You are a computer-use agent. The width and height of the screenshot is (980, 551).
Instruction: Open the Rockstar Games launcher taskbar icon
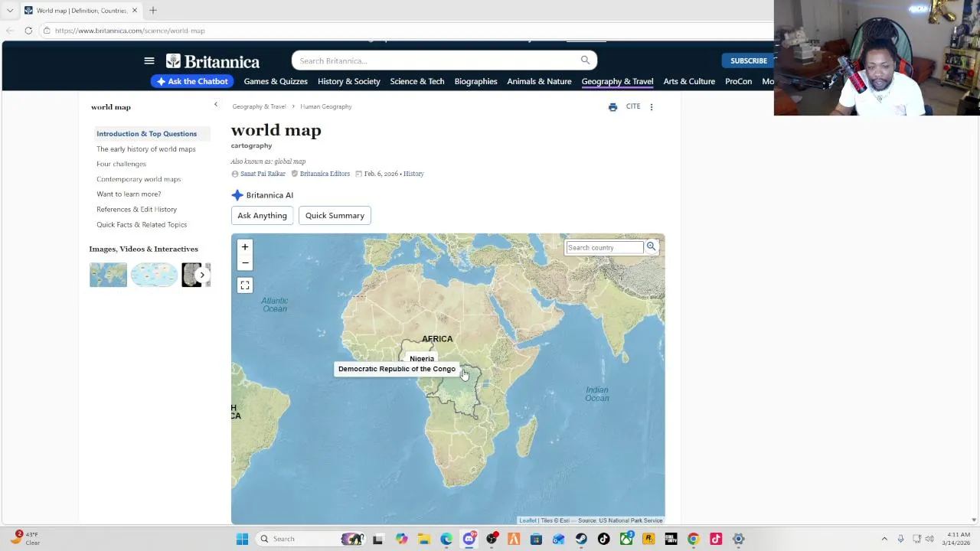pos(648,539)
